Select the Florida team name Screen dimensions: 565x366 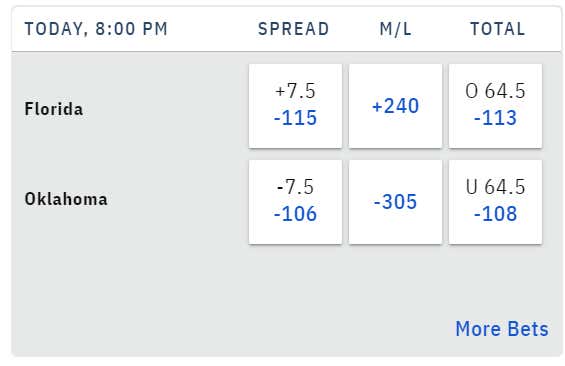pos(54,109)
